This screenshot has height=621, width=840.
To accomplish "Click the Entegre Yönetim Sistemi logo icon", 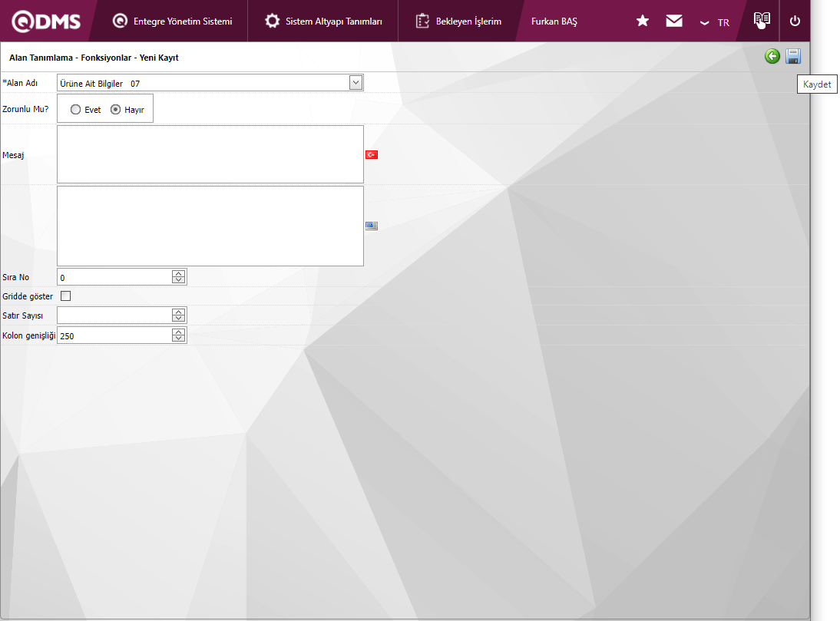I will point(120,21).
